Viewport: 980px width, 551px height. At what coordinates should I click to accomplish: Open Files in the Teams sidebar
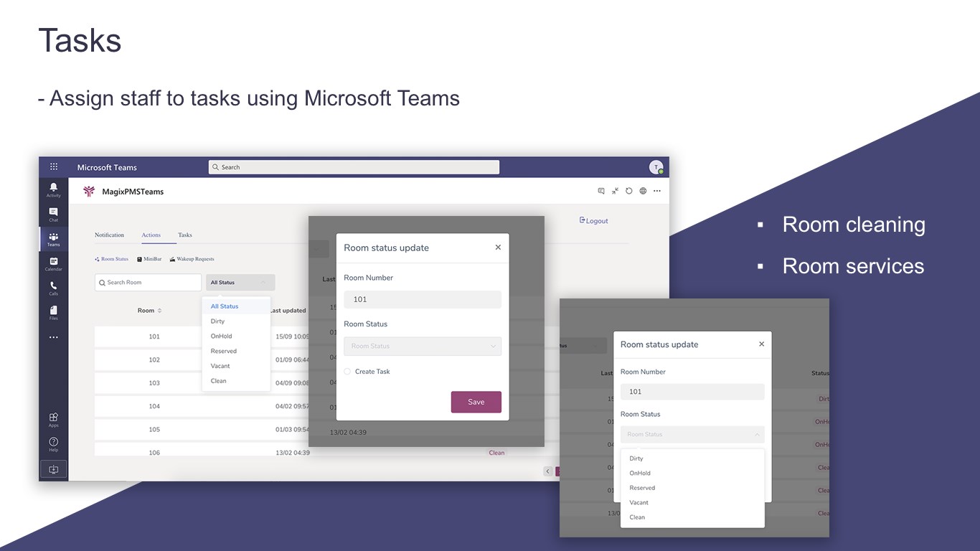(54, 313)
